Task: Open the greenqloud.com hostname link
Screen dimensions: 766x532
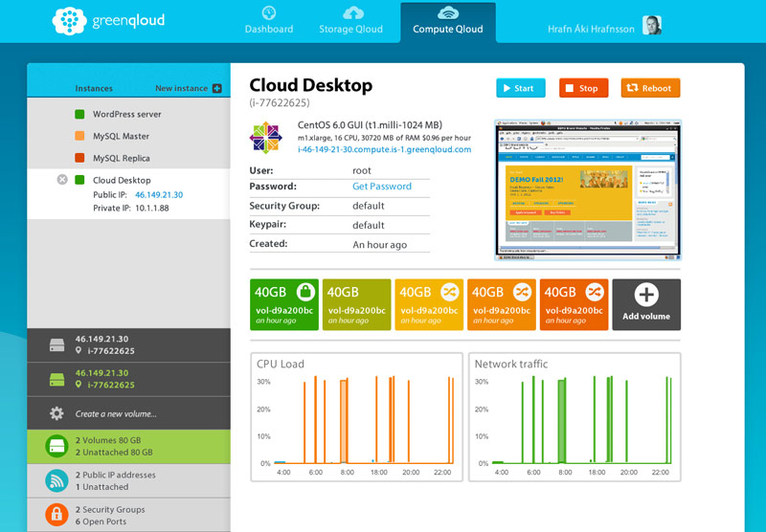Action: pos(385,149)
